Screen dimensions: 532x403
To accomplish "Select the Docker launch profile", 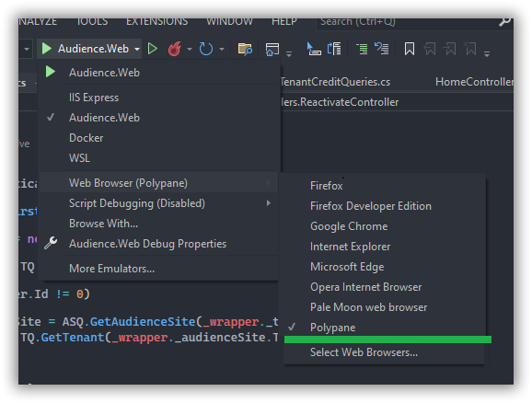I will click(x=159, y=138).
